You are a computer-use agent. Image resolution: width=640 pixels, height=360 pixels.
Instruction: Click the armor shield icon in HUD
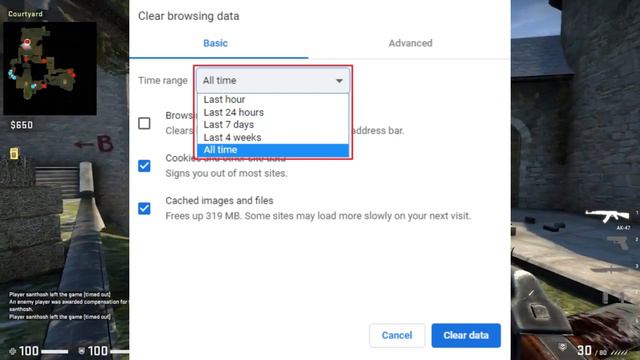tap(82, 351)
